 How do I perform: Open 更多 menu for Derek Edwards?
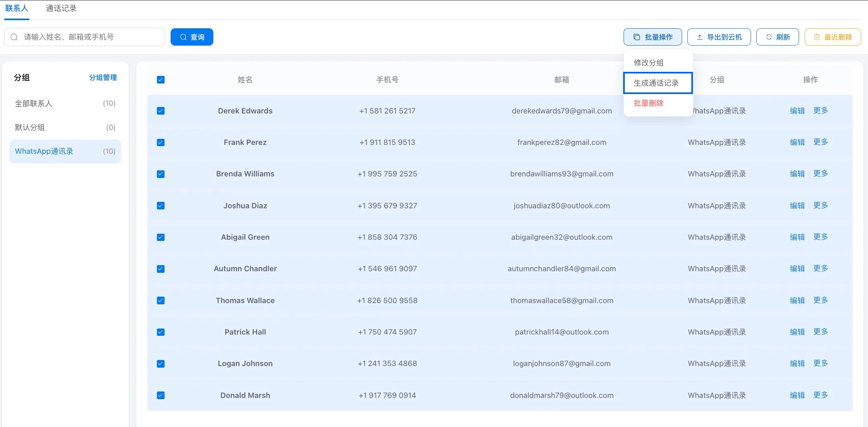click(820, 111)
